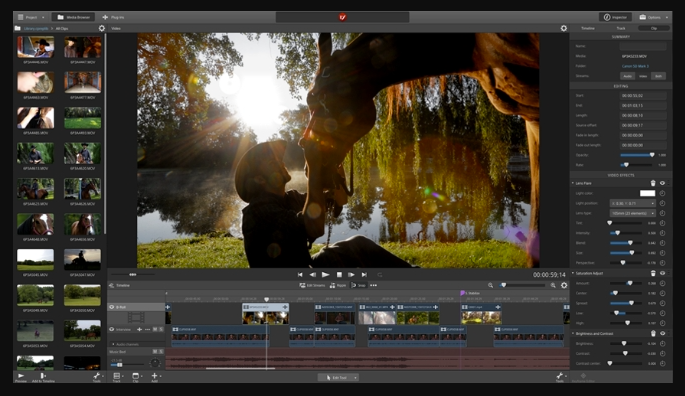685x396 pixels.
Task: Select Video streams button
Action: pos(643,76)
